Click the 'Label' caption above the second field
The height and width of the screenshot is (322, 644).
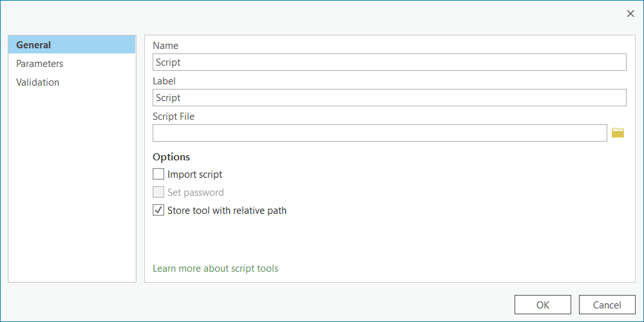pyautogui.click(x=164, y=81)
